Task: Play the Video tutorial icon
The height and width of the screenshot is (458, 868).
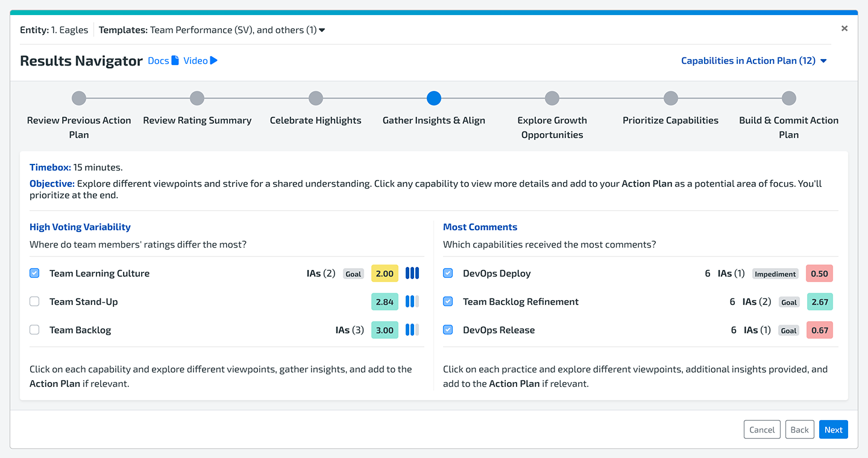Action: point(213,60)
